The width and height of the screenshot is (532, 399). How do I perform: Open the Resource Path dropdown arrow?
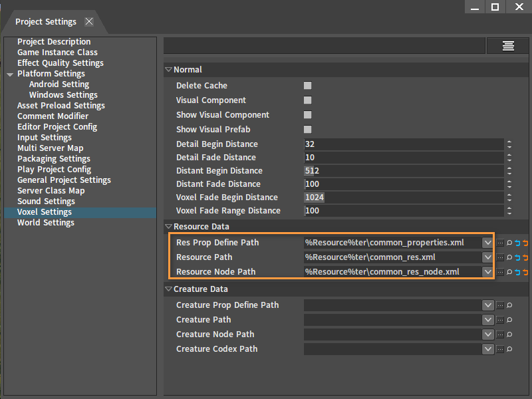(x=487, y=257)
